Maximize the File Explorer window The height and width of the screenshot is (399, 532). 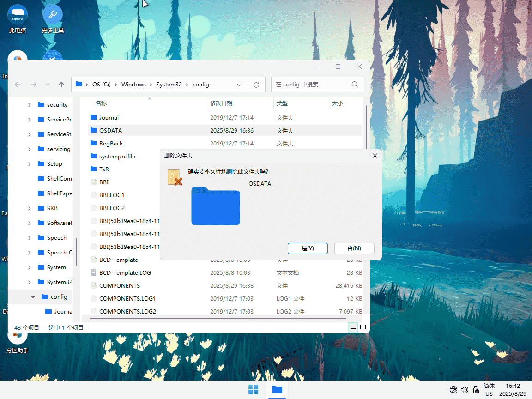(338, 67)
